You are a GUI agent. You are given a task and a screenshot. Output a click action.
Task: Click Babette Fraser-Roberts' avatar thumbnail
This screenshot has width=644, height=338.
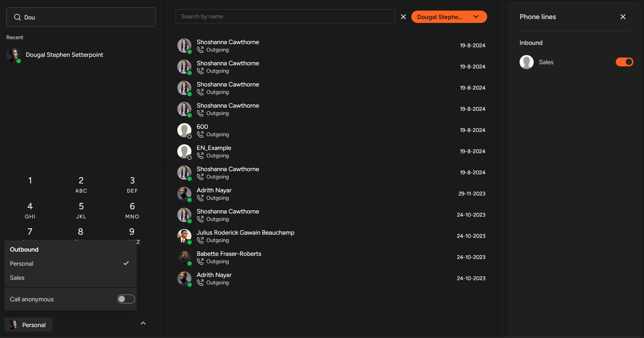pyautogui.click(x=184, y=257)
